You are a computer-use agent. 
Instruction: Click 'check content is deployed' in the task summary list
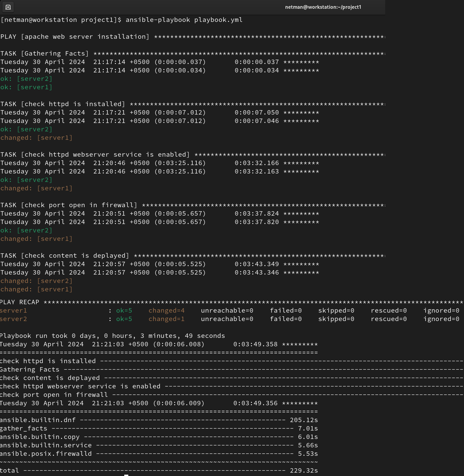pos(50,378)
